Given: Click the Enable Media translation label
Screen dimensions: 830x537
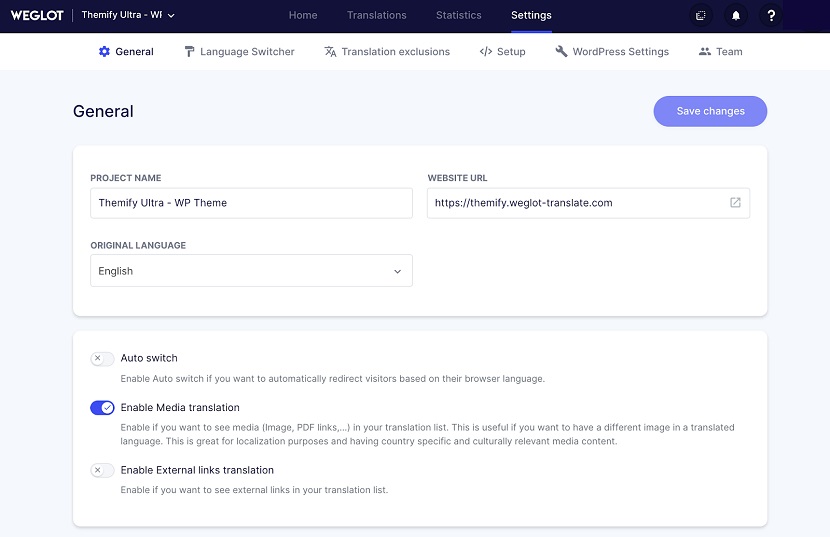Looking at the screenshot, I should tap(180, 407).
